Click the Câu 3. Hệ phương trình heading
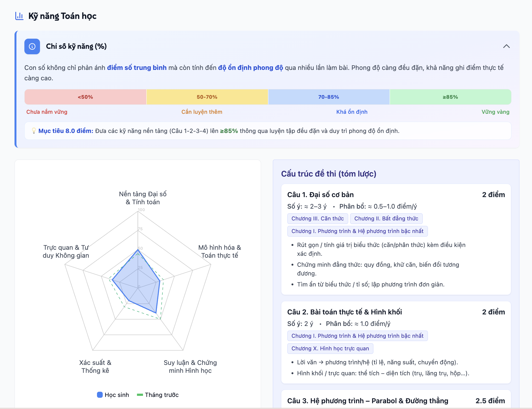The image size is (532, 409). click(368, 401)
